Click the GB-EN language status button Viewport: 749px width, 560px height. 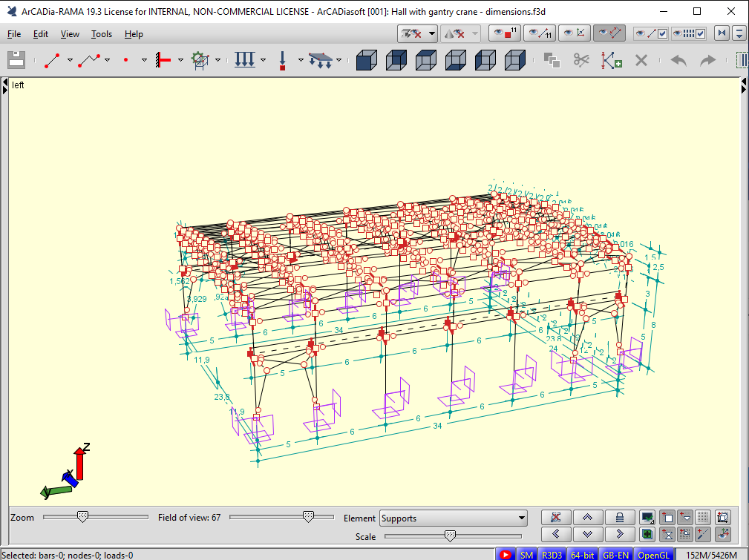pyautogui.click(x=616, y=554)
